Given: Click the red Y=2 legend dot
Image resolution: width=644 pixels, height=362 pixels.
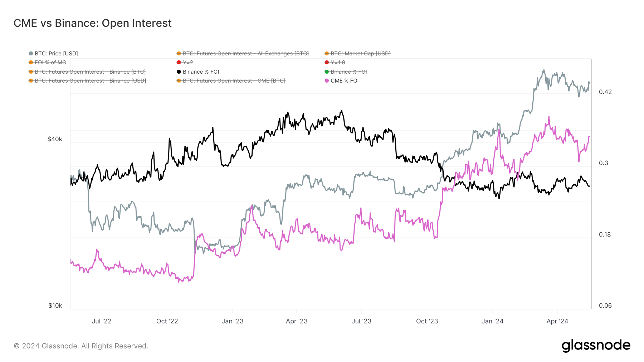Looking at the screenshot, I should pos(179,63).
